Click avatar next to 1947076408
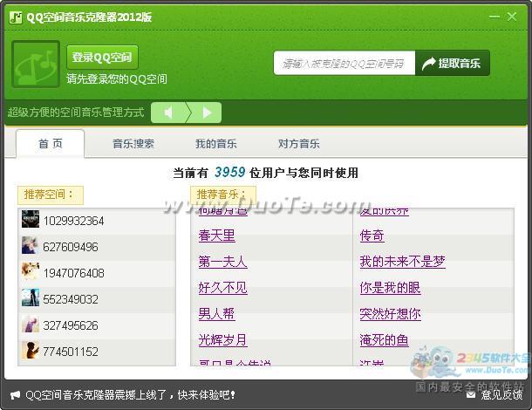Screen dimensions: 532x410 pos(31,271)
